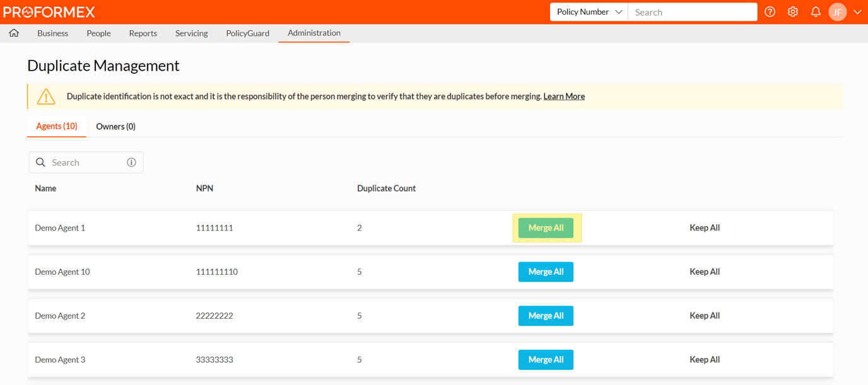
Task: Open the PolicyGuard menu
Action: coord(247,33)
